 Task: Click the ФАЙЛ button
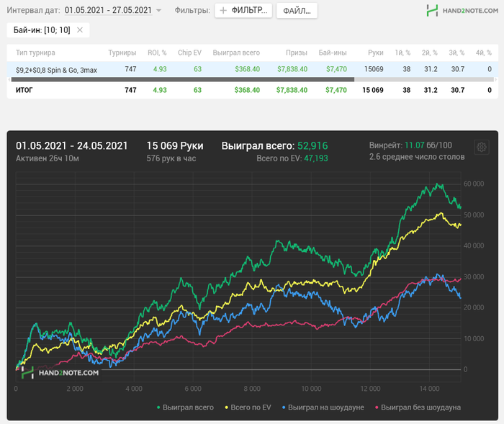coord(297,11)
